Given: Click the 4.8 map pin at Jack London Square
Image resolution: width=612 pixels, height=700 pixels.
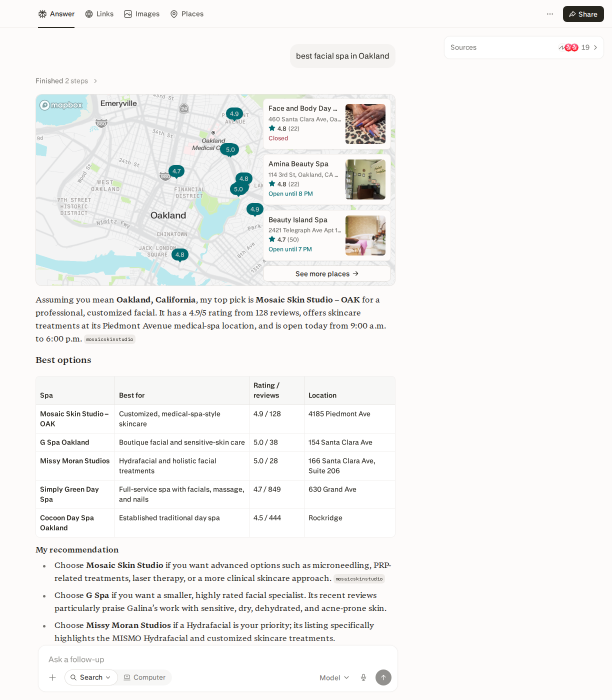Looking at the screenshot, I should point(179,255).
